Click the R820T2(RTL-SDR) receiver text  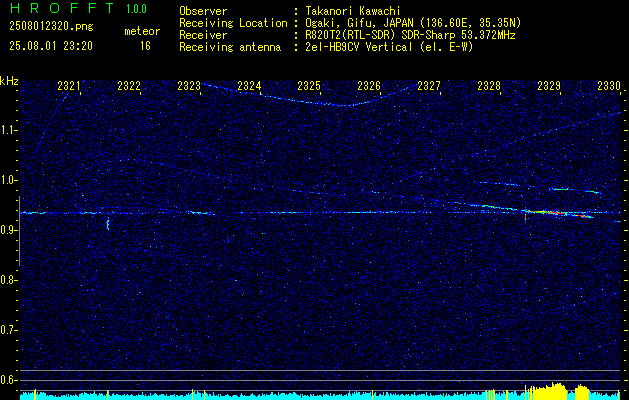coord(410,35)
